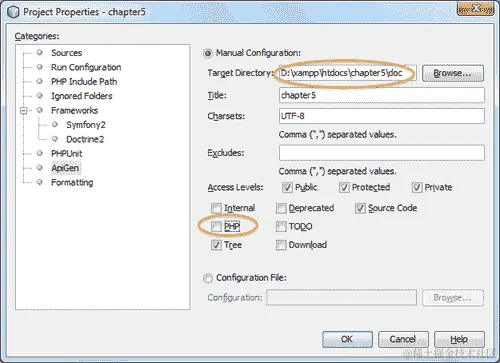Open the Formatting category
The image size is (500, 363).
coord(72,182)
